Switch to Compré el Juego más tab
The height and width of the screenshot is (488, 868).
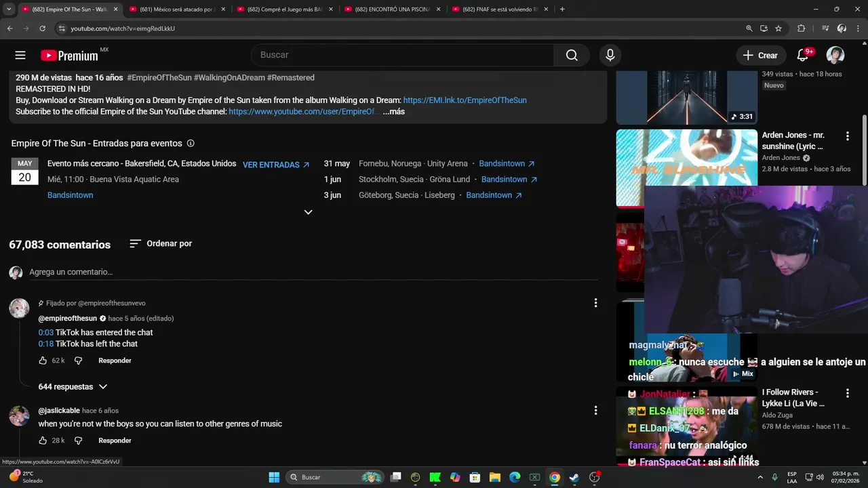(283, 9)
